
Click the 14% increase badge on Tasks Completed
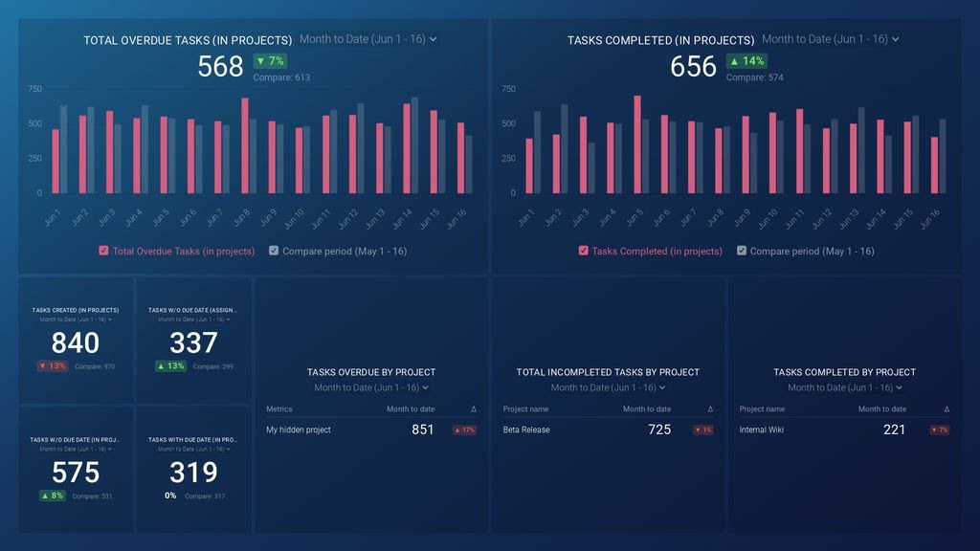pyautogui.click(x=746, y=61)
